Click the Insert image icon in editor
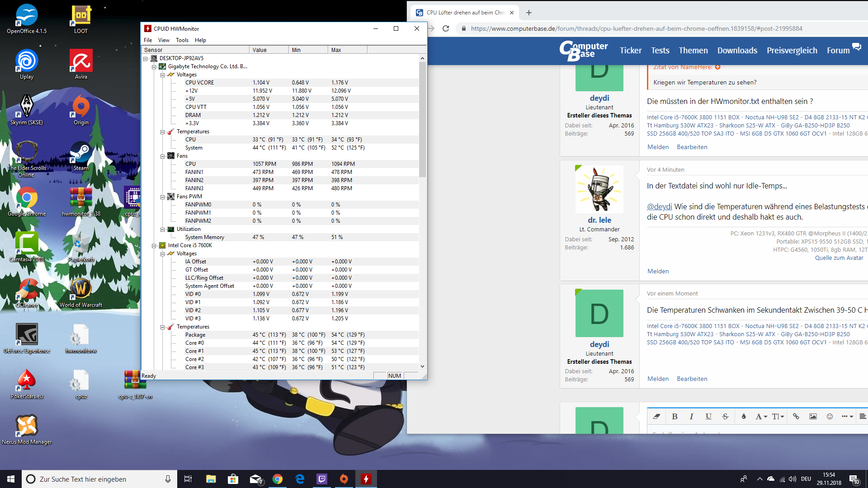This screenshot has width=868, height=488. tap(813, 417)
